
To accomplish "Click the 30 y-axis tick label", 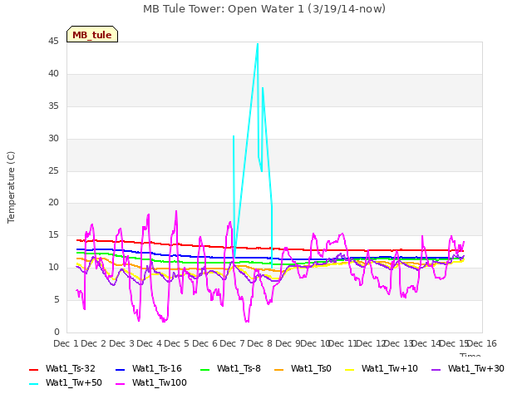I will [x=53, y=139].
